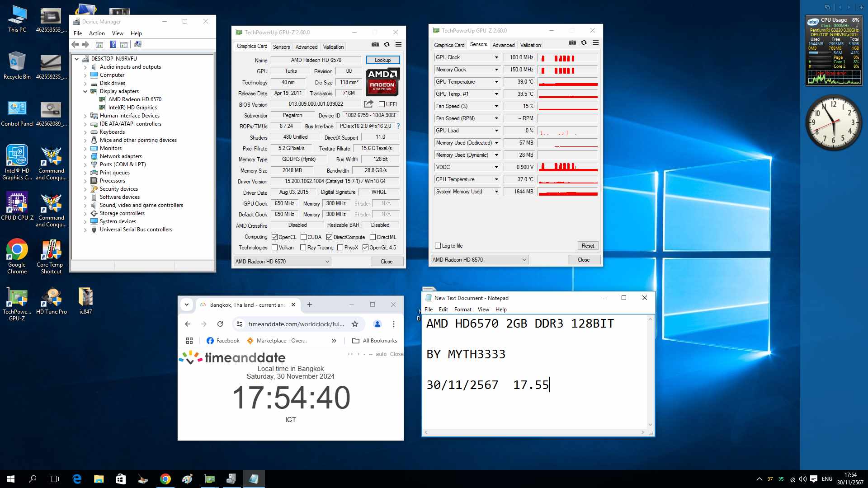Click Chrome reload page icon

tap(220, 324)
